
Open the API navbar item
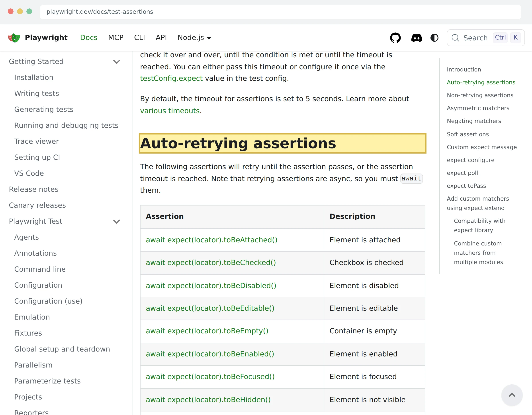[x=161, y=38]
